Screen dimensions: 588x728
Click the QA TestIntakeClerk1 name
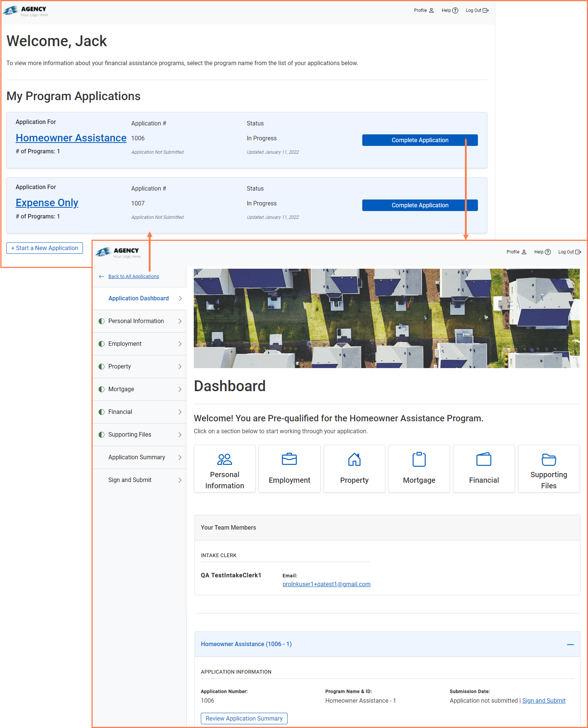pos(231,575)
